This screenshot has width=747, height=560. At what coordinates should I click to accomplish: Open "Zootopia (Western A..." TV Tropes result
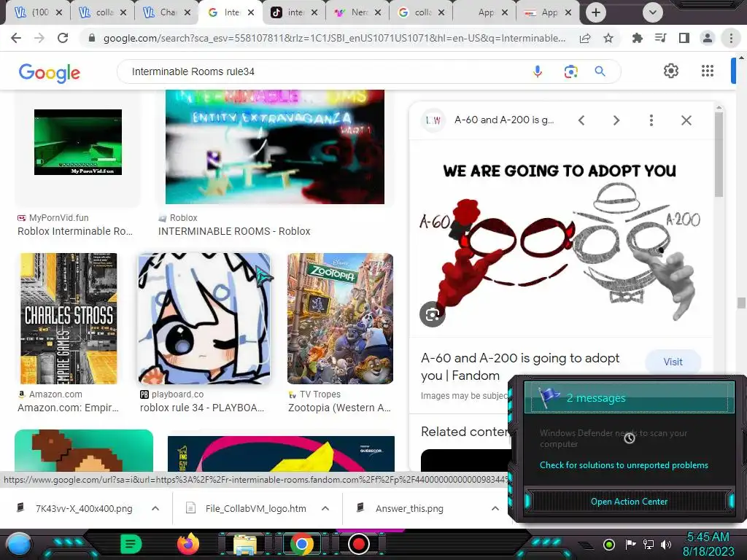coord(339,408)
